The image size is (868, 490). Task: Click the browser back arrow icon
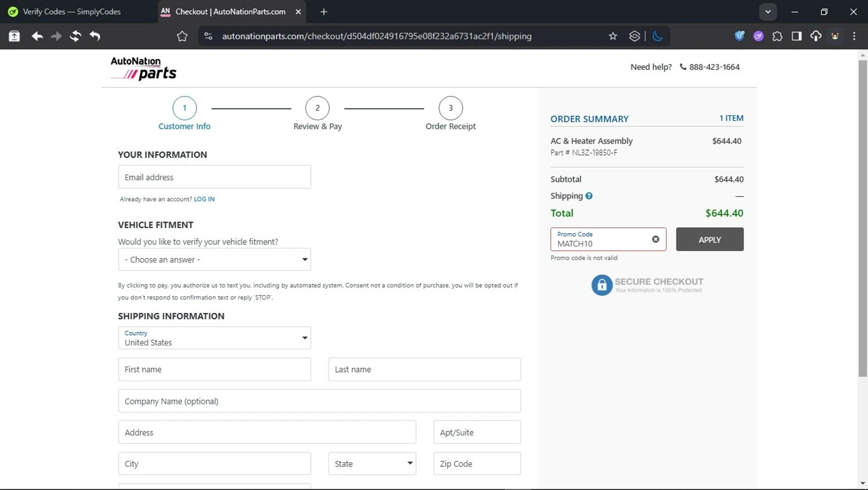click(x=37, y=36)
